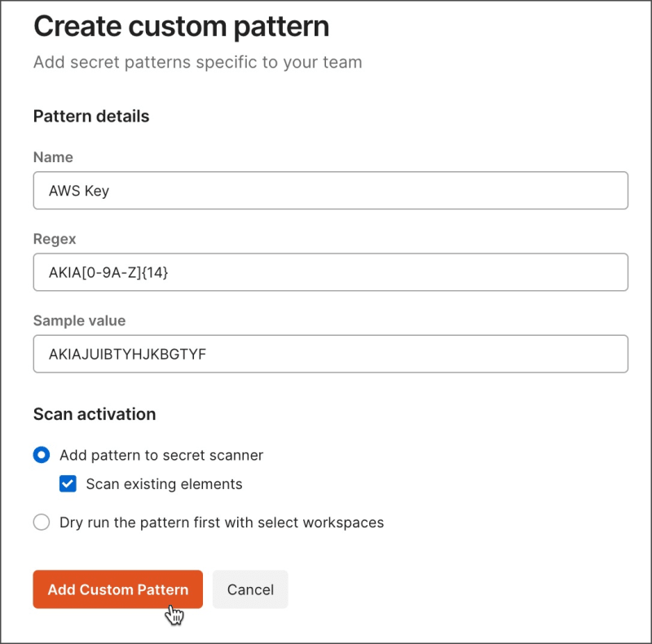Click the "Sample value" field label
The width and height of the screenshot is (652, 644).
79,320
